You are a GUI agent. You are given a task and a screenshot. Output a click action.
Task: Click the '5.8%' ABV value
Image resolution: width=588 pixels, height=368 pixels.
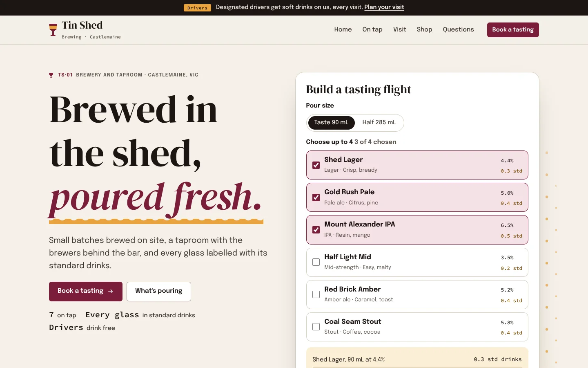507,323
